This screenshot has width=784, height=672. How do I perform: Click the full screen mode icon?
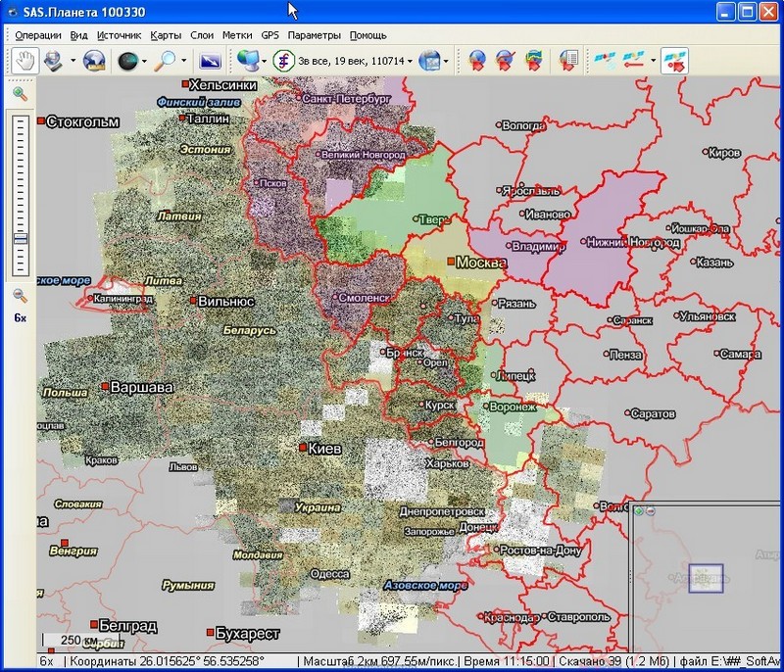pos(211,61)
